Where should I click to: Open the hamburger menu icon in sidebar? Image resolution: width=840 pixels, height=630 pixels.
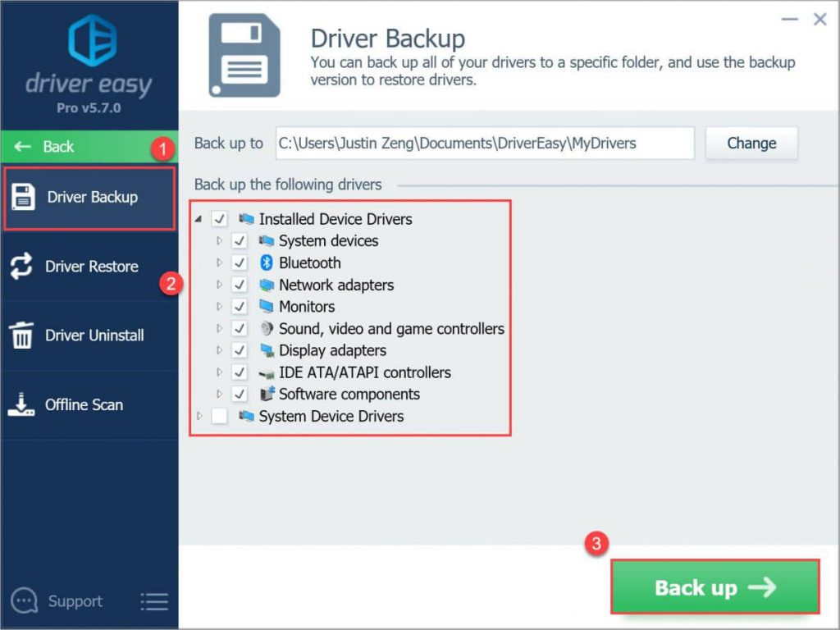click(x=154, y=601)
